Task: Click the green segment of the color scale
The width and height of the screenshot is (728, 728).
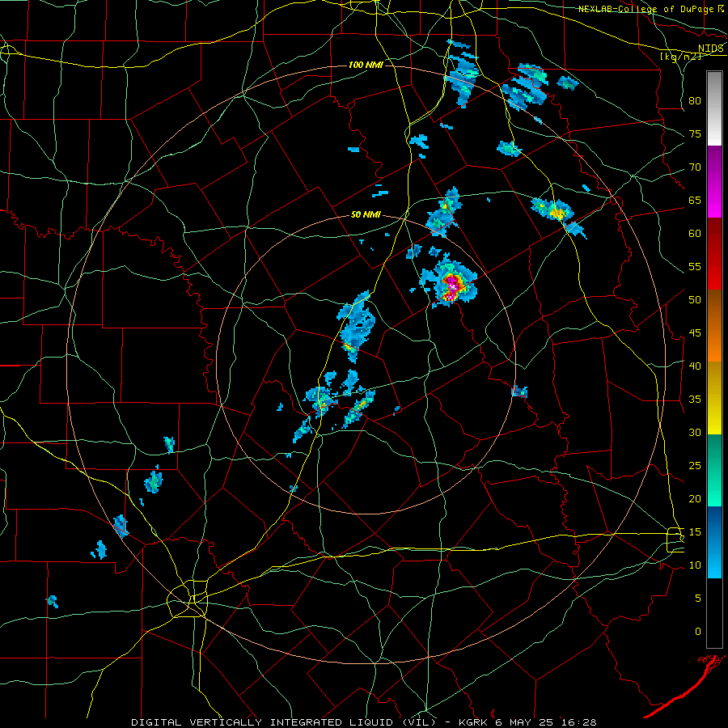Action: 714,470
